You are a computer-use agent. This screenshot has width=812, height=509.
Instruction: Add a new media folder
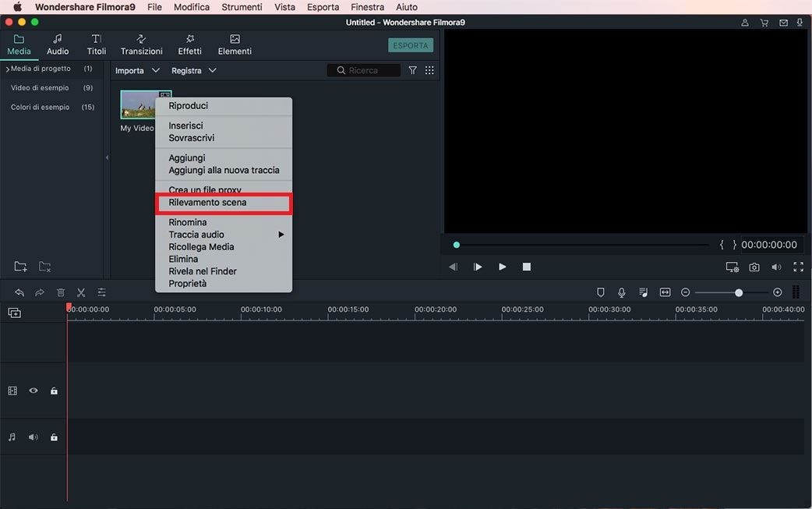coord(20,267)
